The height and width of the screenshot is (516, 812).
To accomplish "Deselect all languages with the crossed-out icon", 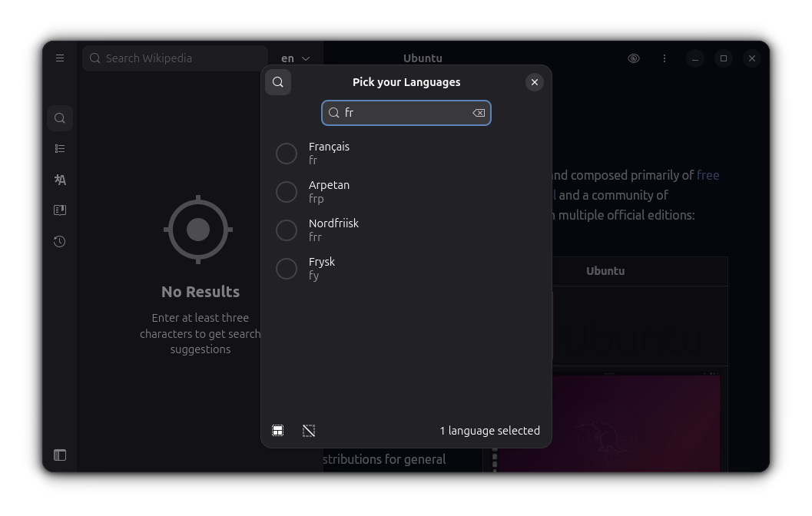I will click(308, 430).
